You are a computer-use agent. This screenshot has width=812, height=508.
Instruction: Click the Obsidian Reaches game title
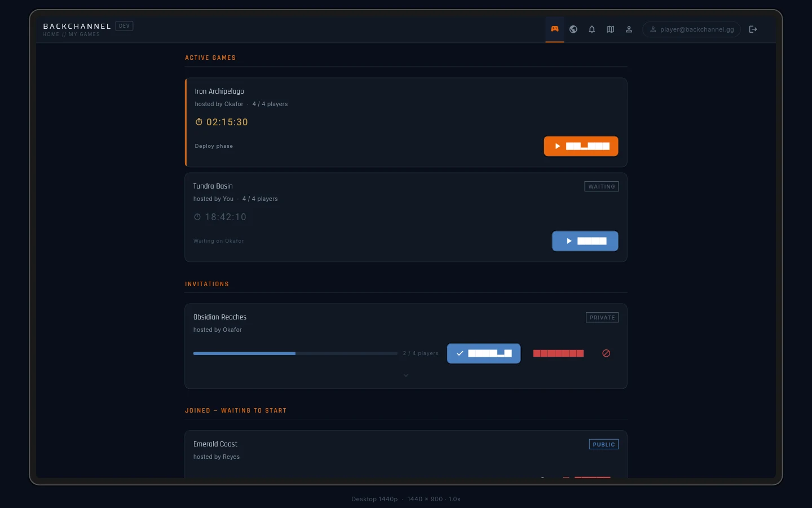click(220, 317)
